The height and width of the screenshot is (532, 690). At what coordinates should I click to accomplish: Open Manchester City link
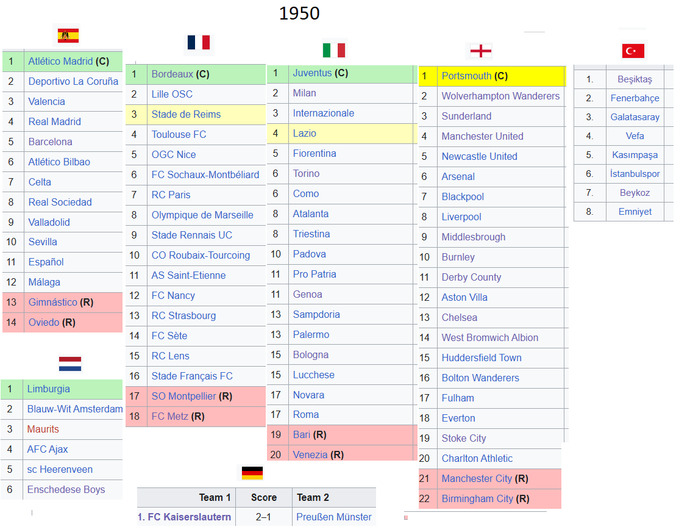(477, 479)
